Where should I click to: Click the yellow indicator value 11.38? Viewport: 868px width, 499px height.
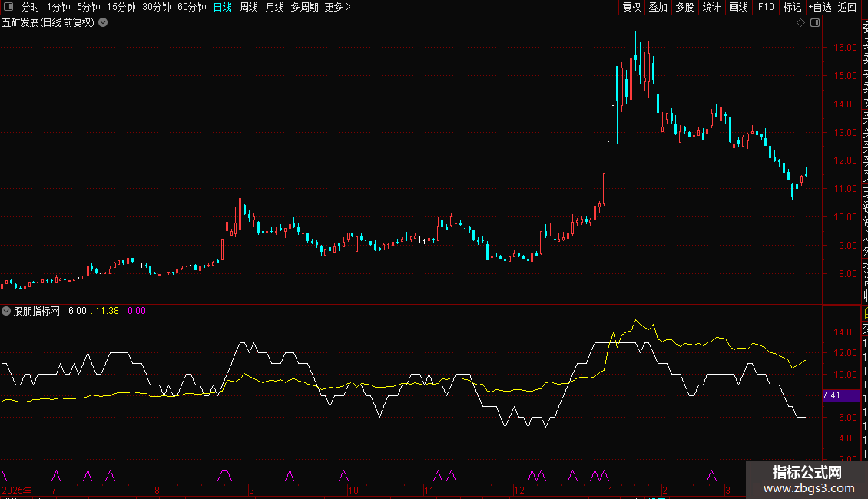point(107,311)
